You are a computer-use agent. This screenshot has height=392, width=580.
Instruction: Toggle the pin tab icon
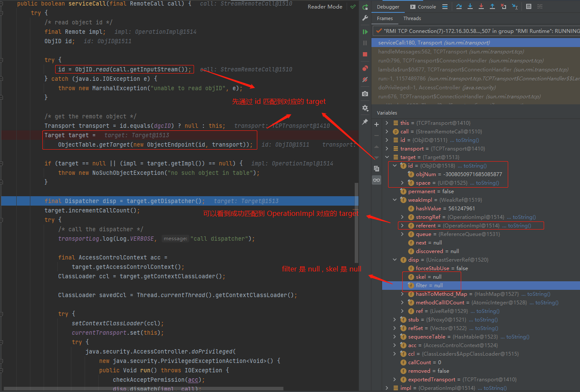pos(365,122)
